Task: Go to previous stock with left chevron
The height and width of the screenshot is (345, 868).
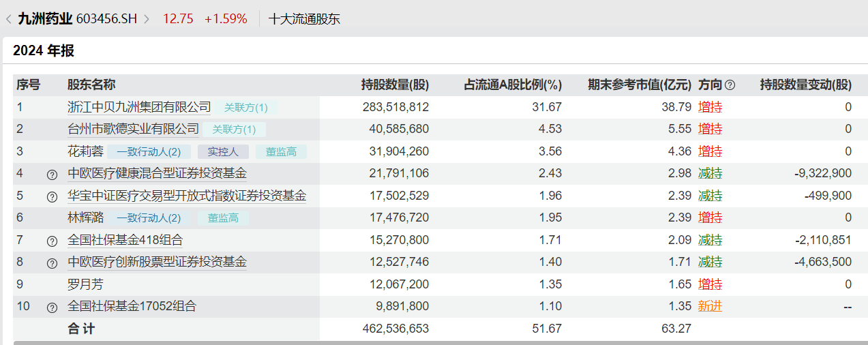Action: pos(8,19)
